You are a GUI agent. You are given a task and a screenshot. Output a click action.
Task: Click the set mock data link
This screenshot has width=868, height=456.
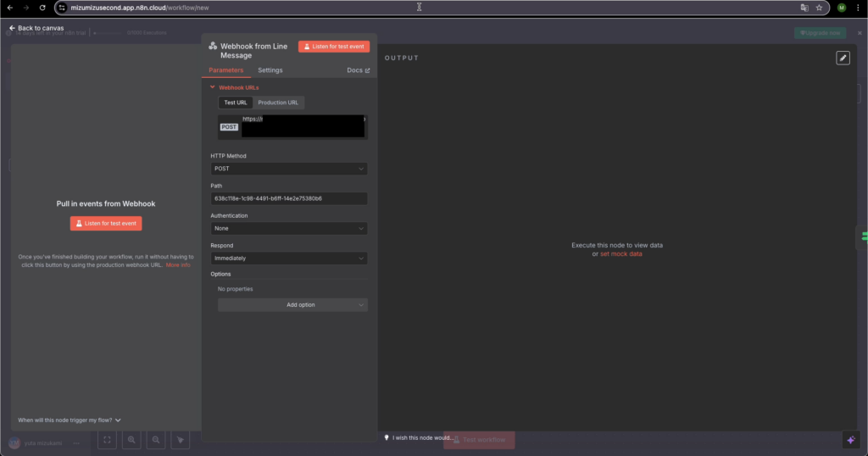pos(621,254)
